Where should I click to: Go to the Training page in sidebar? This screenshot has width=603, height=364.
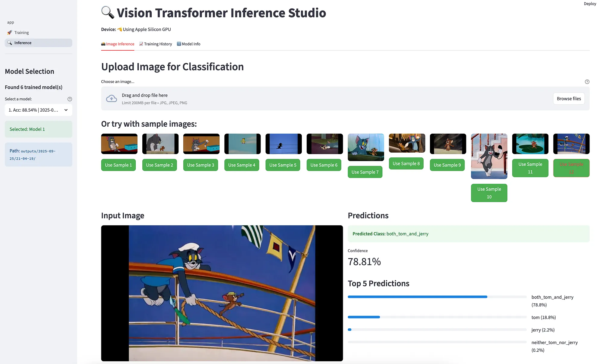pos(22,33)
